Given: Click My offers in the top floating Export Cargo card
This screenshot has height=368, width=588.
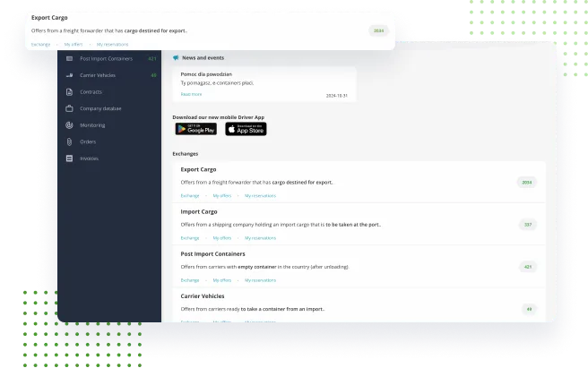Looking at the screenshot, I should [x=73, y=44].
